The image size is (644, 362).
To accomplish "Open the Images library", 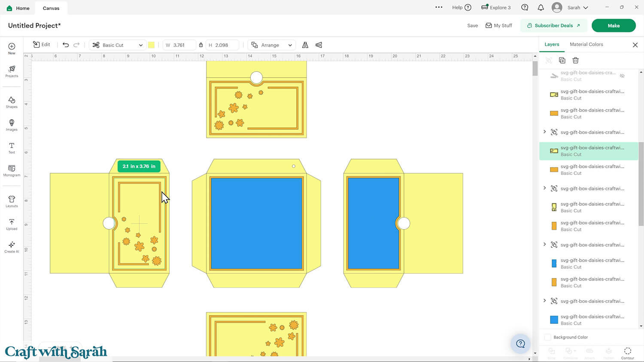I will coord(12,125).
